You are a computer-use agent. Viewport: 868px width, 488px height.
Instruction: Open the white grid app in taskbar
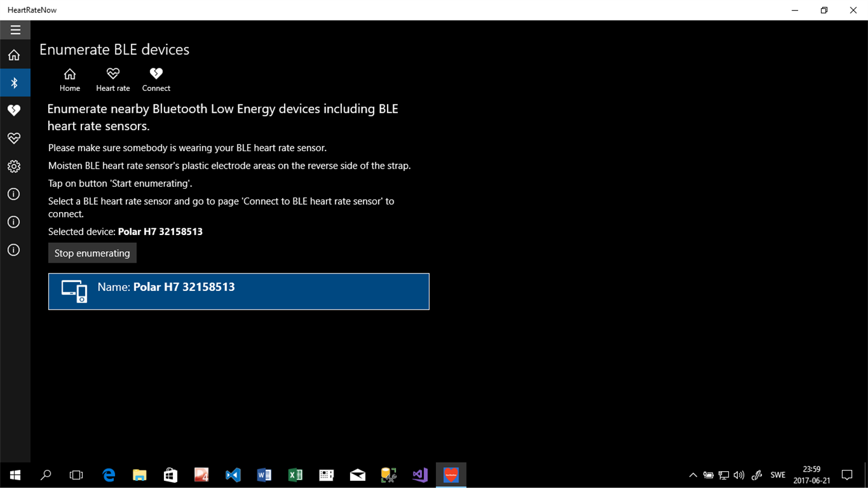pos(326,475)
